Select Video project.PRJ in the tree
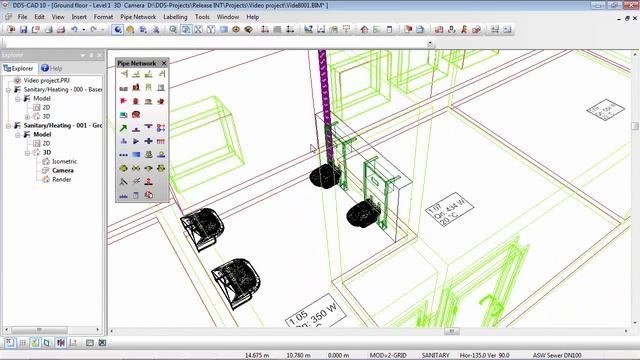Screen dimensions: 640x360 [x=46, y=80]
